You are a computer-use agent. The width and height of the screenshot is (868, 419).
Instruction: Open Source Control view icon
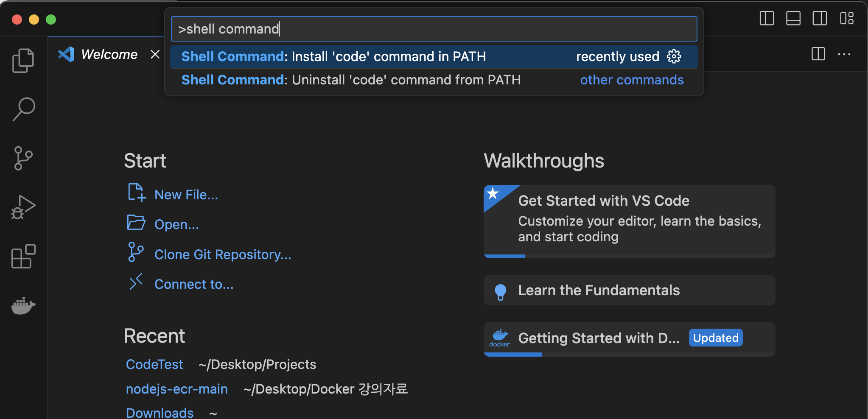point(23,158)
